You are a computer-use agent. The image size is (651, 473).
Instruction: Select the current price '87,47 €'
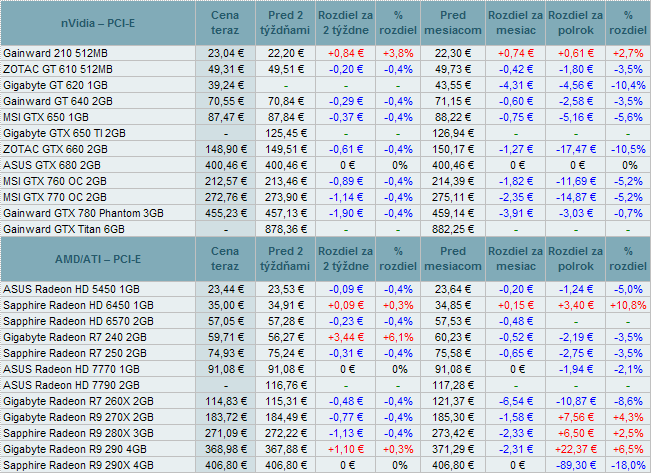pos(226,117)
